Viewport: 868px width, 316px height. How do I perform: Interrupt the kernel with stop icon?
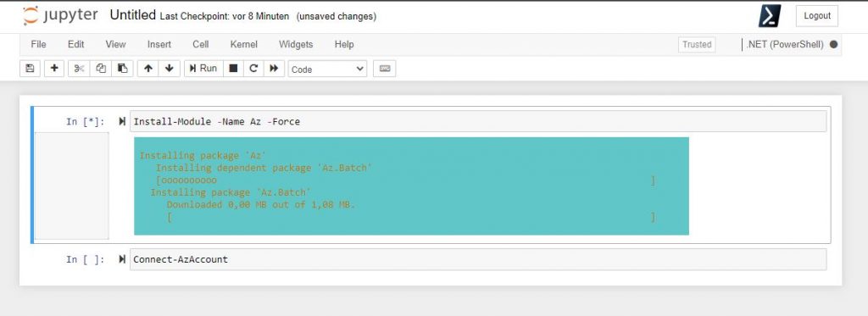click(x=233, y=69)
